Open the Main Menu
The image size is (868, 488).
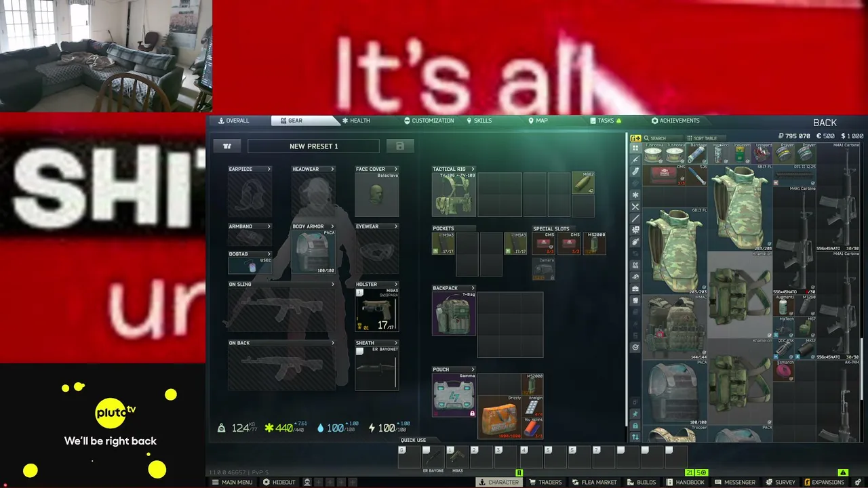(233, 483)
